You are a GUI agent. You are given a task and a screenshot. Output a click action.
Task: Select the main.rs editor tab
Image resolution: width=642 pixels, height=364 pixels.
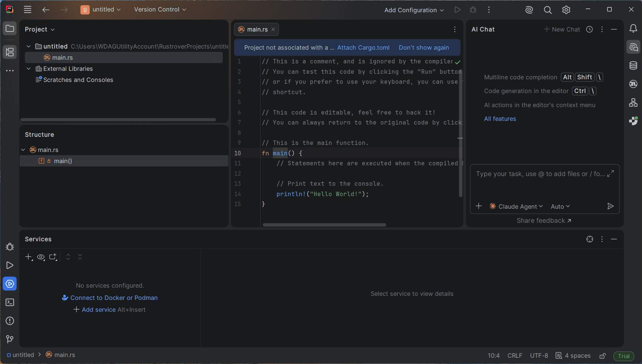pos(257,29)
